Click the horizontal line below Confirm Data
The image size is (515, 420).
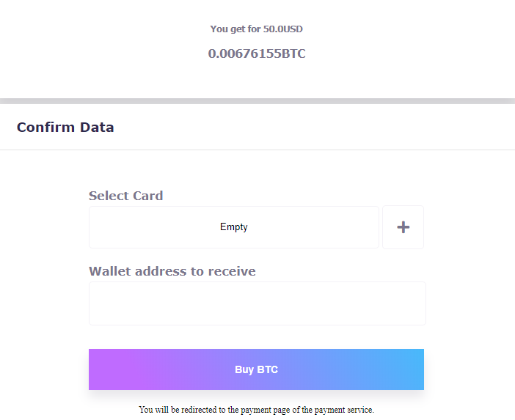coord(257,150)
